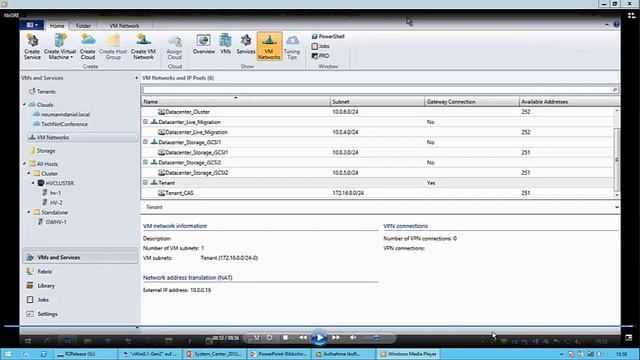
Task: Collapse the Datacenter_Storage_iSCSI1 network row
Action: 145,142
